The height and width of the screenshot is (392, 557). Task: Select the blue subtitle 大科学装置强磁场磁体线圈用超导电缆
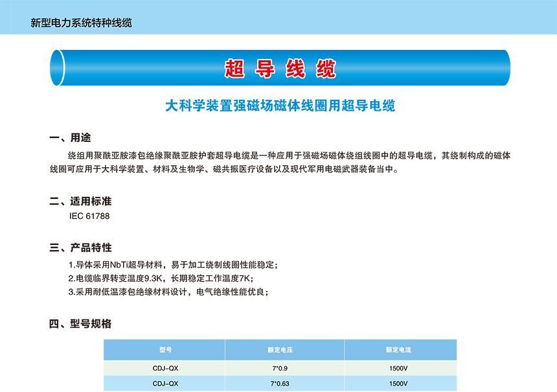coord(280,106)
